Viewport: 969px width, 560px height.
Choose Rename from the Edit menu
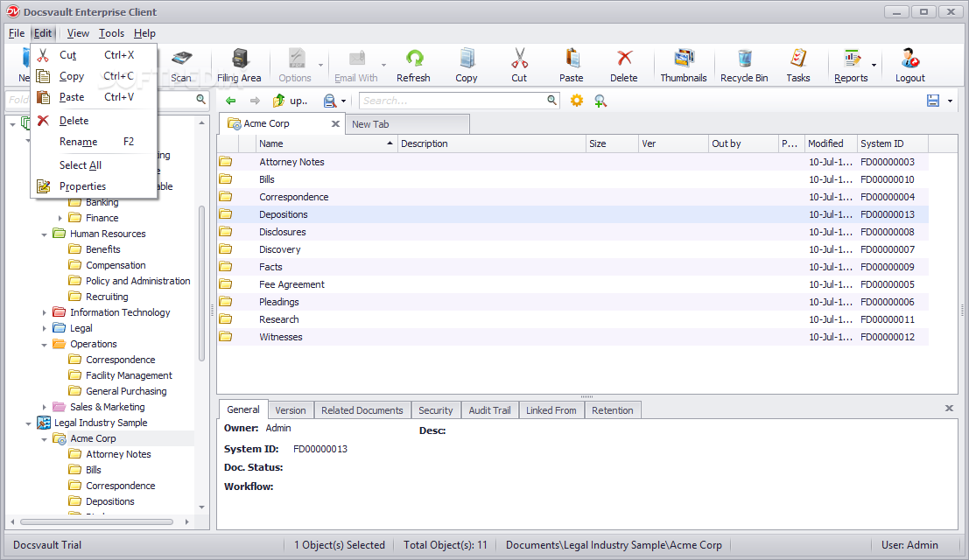click(x=94, y=142)
